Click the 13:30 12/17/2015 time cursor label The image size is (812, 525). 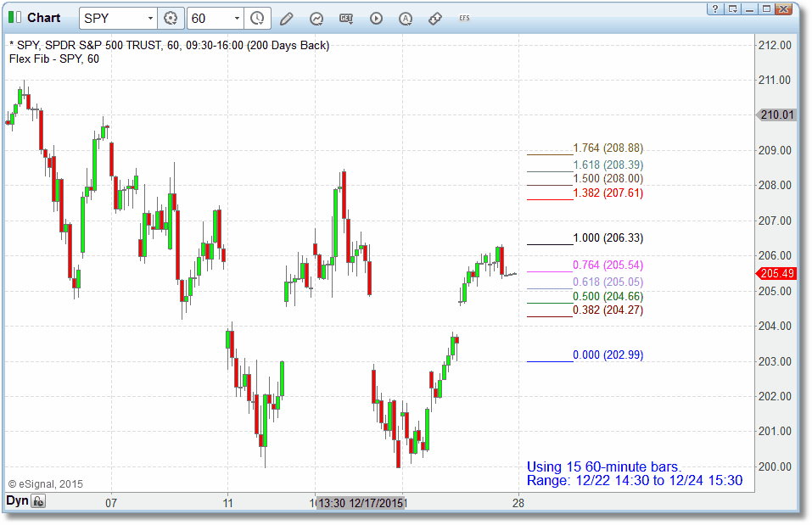pos(361,503)
